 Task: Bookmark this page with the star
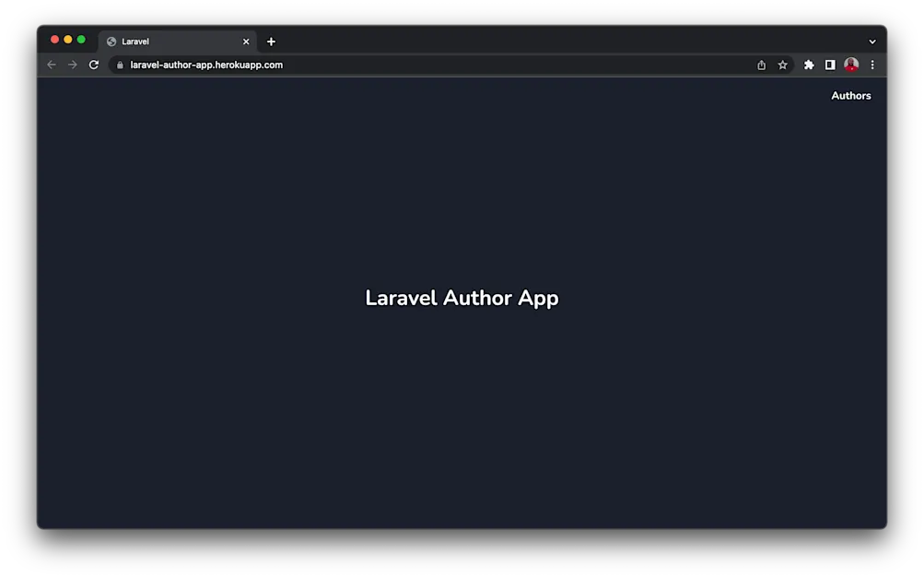coord(782,65)
